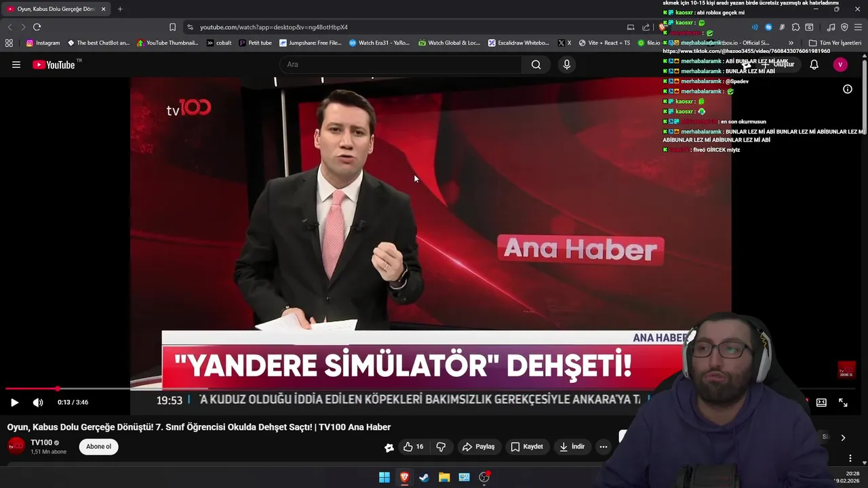Image resolution: width=868 pixels, height=488 pixels.
Task: Click the video title Oyun, Kabus Dolu Gerçeğe Dönüştü
Action: click(x=199, y=427)
